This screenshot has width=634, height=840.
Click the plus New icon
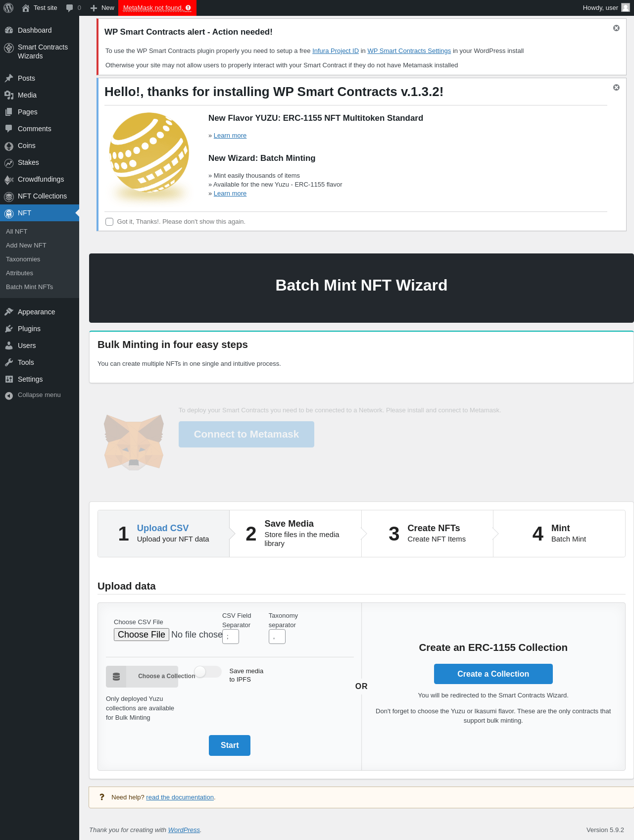pyautogui.click(x=94, y=8)
